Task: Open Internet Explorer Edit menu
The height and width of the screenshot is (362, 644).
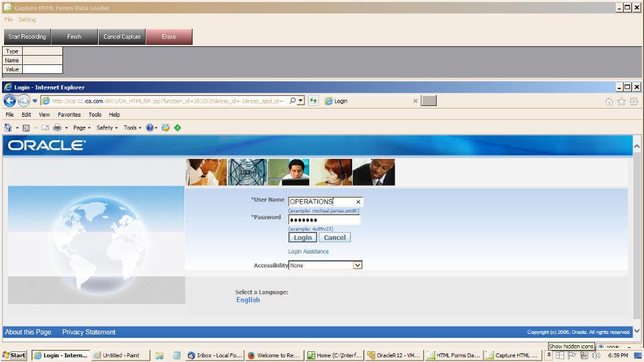Action: (x=26, y=115)
